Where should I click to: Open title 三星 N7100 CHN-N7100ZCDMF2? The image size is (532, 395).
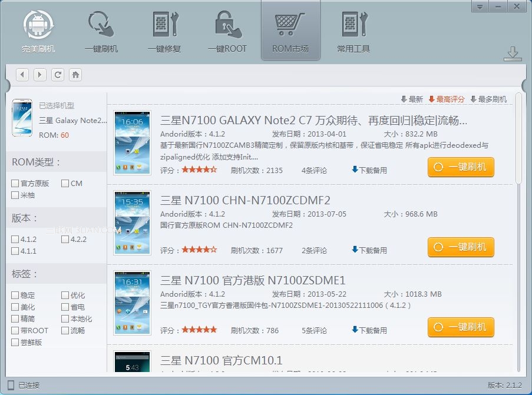tap(245, 200)
